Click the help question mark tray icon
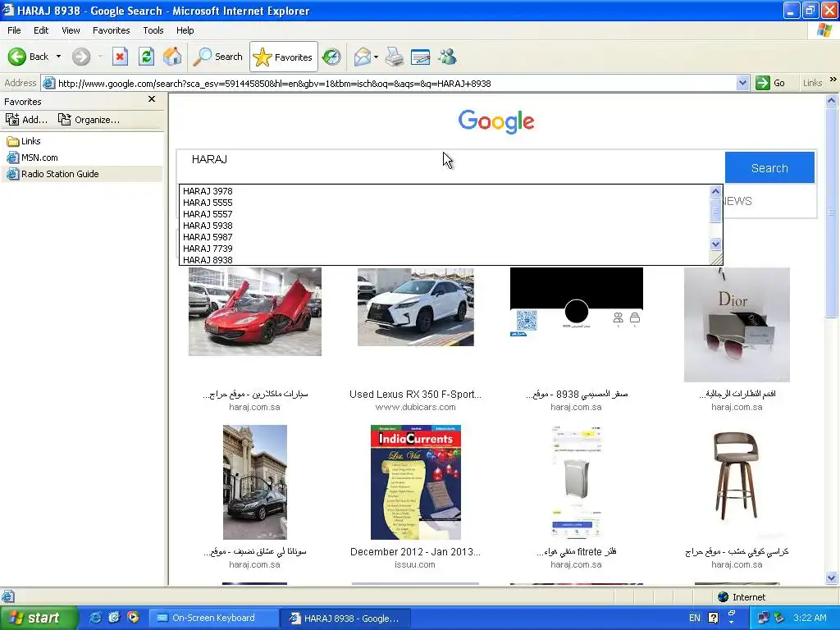The width and height of the screenshot is (840, 630). click(x=713, y=618)
